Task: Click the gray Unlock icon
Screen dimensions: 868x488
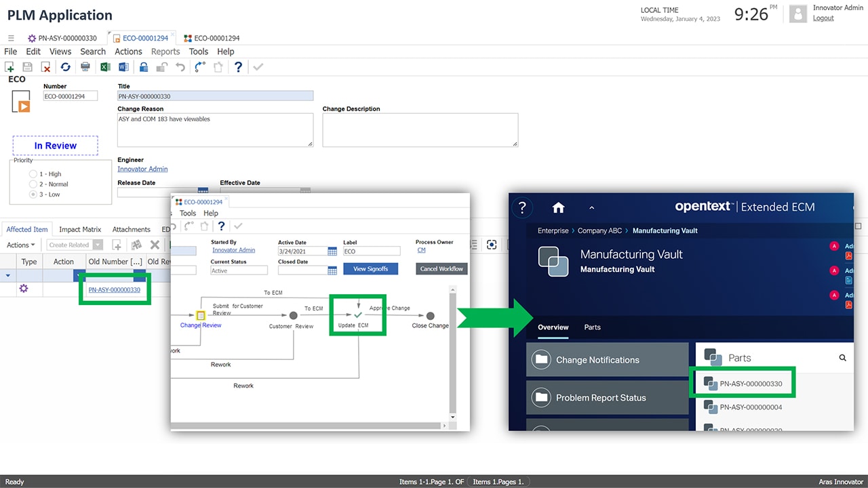Action: tap(162, 67)
